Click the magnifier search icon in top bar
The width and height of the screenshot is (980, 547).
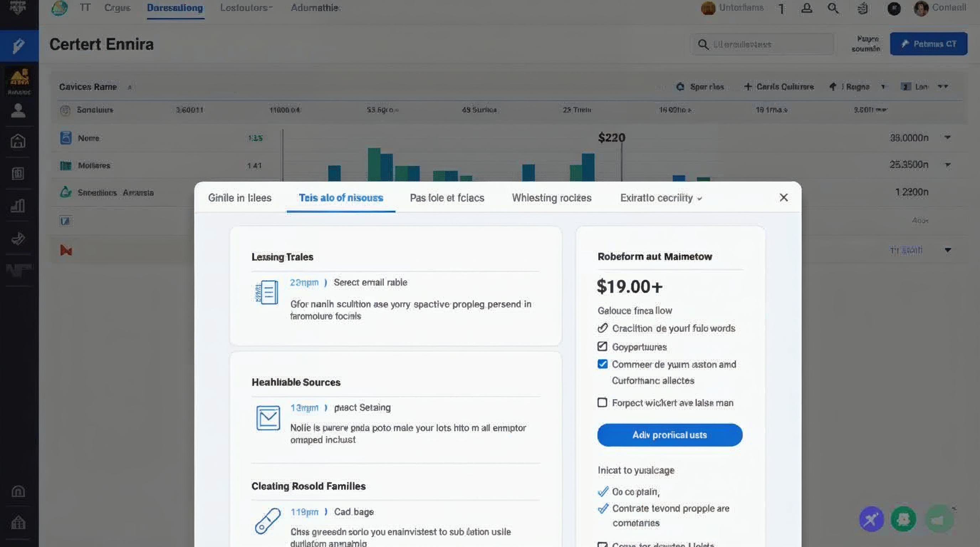click(x=833, y=8)
